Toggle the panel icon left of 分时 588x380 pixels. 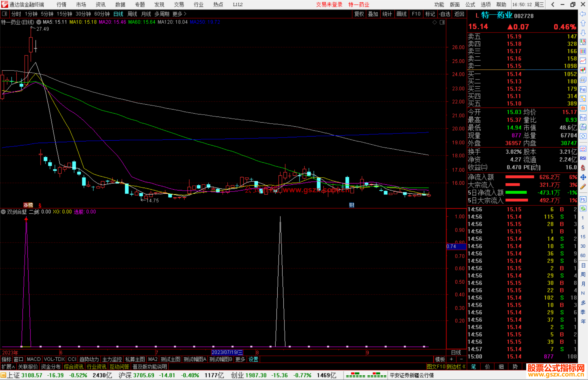coord(5,14)
